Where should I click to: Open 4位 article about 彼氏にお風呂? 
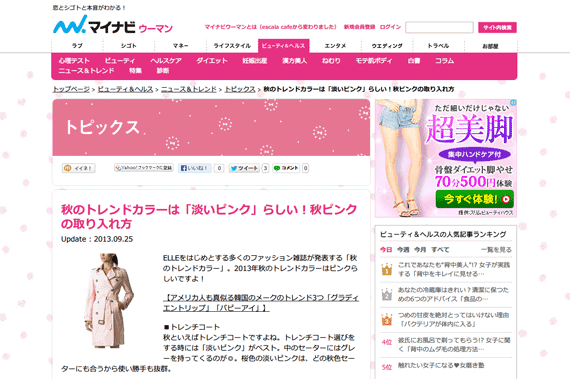454,344
